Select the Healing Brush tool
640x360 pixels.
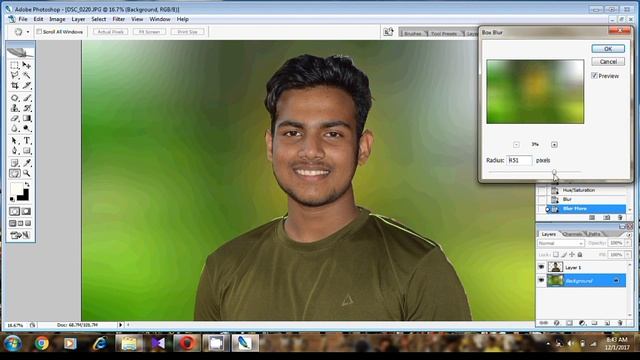15,98
